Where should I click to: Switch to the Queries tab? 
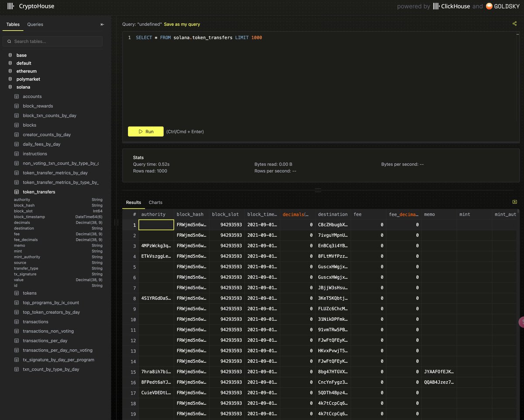35,24
